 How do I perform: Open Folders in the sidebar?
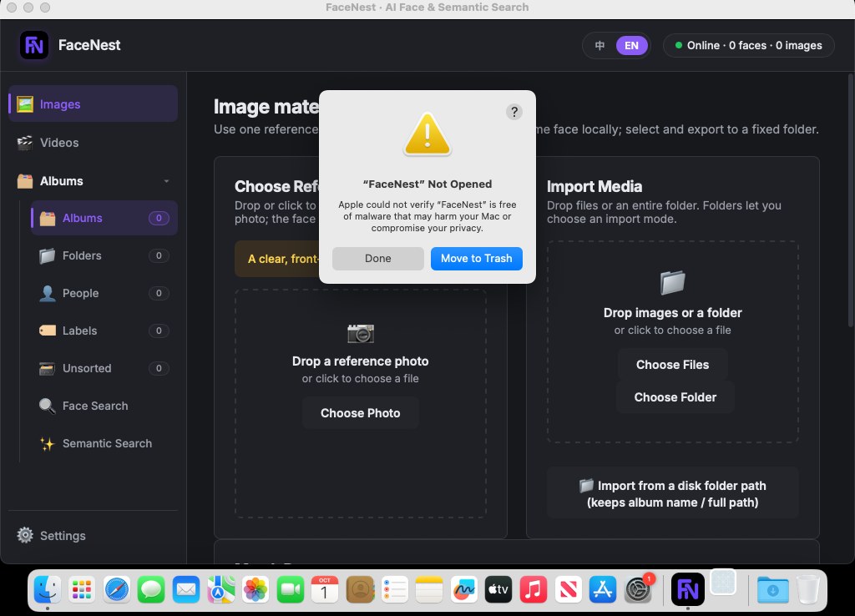104,255
